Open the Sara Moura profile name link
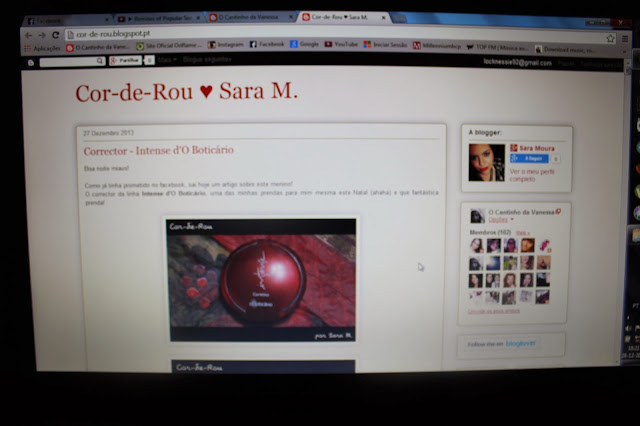Image resolution: width=640 pixels, height=426 pixels. 537,148
